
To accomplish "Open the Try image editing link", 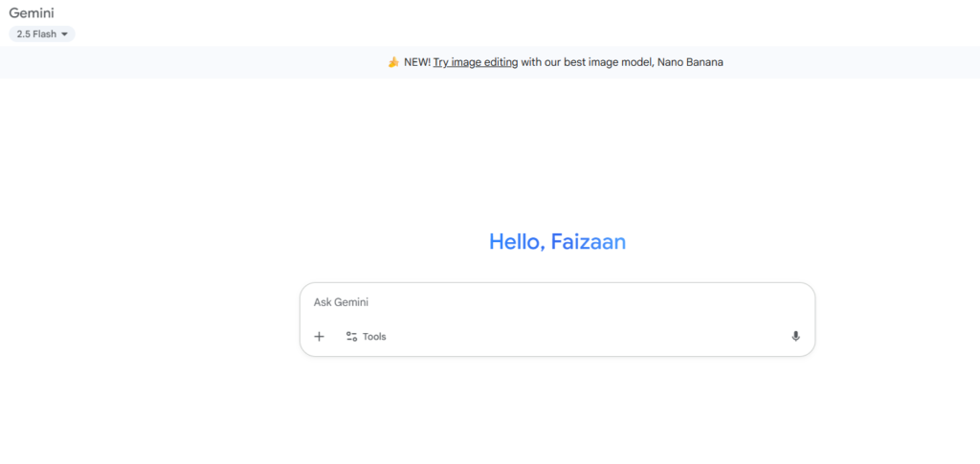I will point(476,62).
